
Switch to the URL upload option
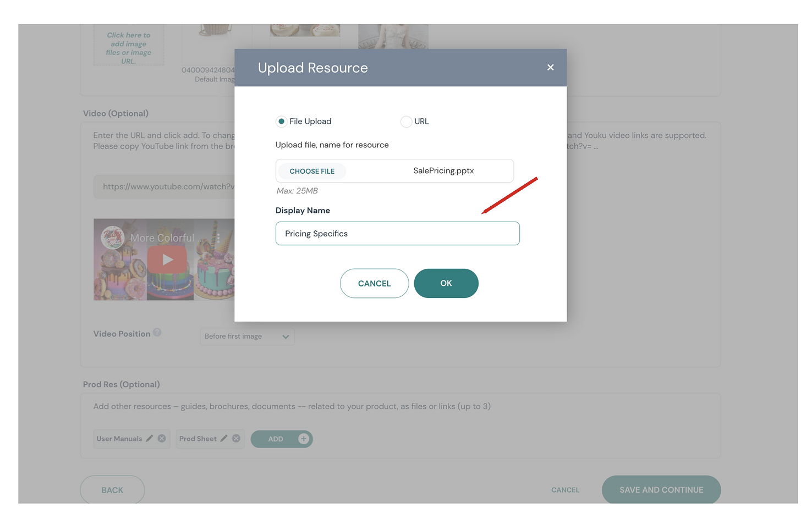pos(406,122)
